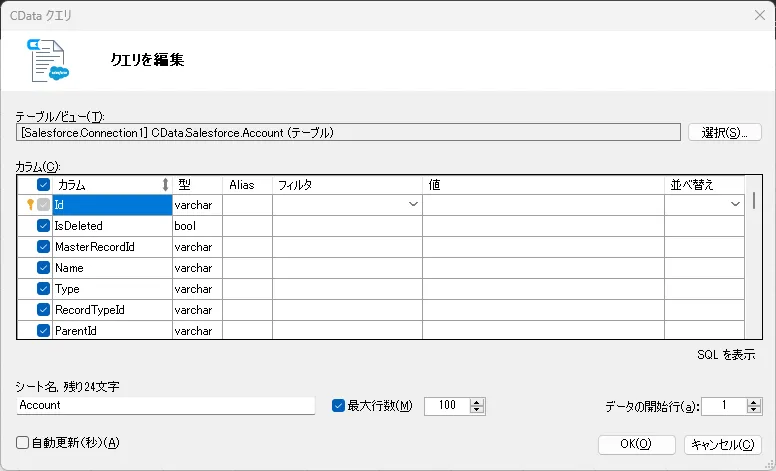Image resolution: width=776 pixels, height=471 pixels.
Task: Increase the 最大行数 value with up arrow
Action: pyautogui.click(x=477, y=401)
